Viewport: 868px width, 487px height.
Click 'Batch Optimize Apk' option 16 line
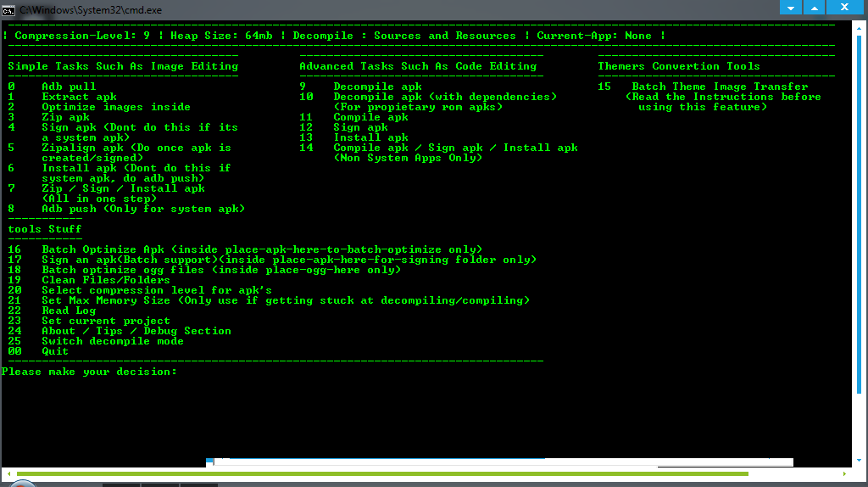(262, 249)
